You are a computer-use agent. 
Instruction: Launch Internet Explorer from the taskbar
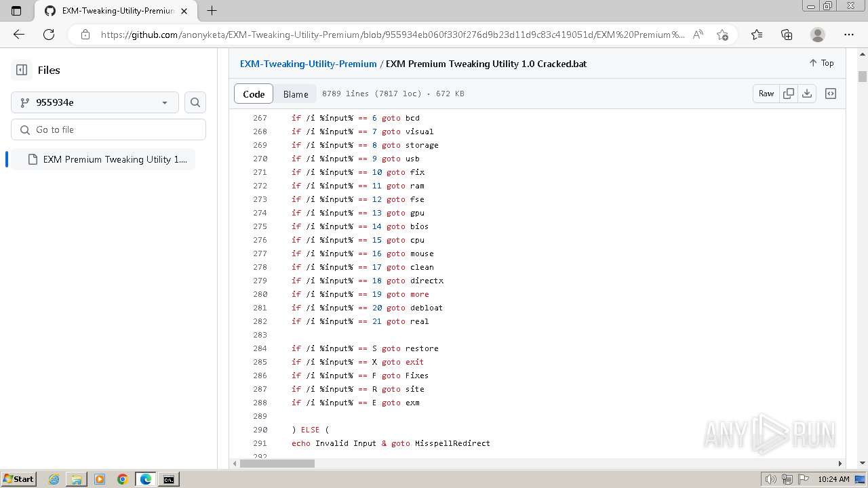tap(54, 479)
